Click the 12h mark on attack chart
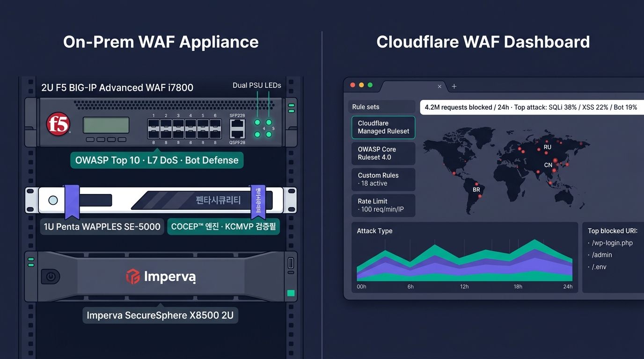The width and height of the screenshot is (644, 359). pyautogui.click(x=464, y=287)
